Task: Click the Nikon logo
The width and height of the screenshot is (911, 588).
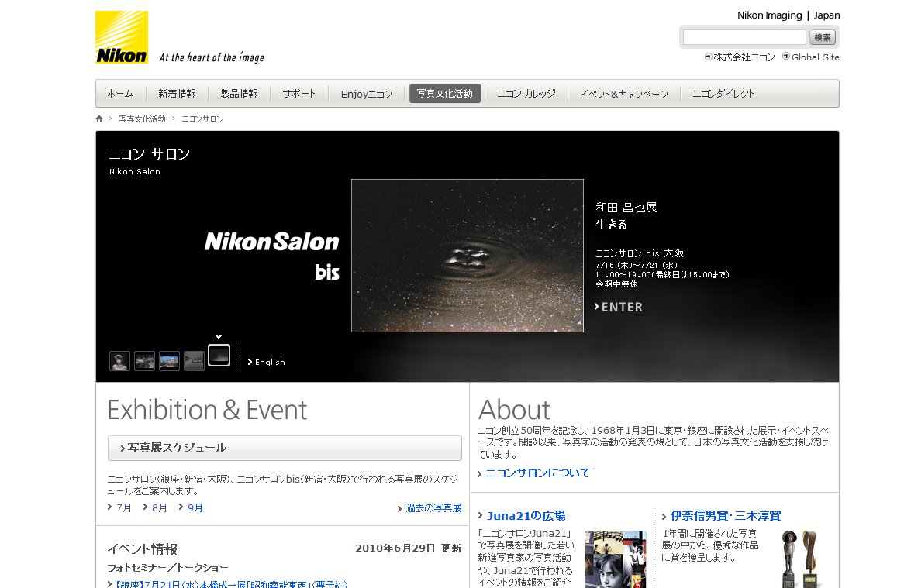Action: (x=122, y=37)
